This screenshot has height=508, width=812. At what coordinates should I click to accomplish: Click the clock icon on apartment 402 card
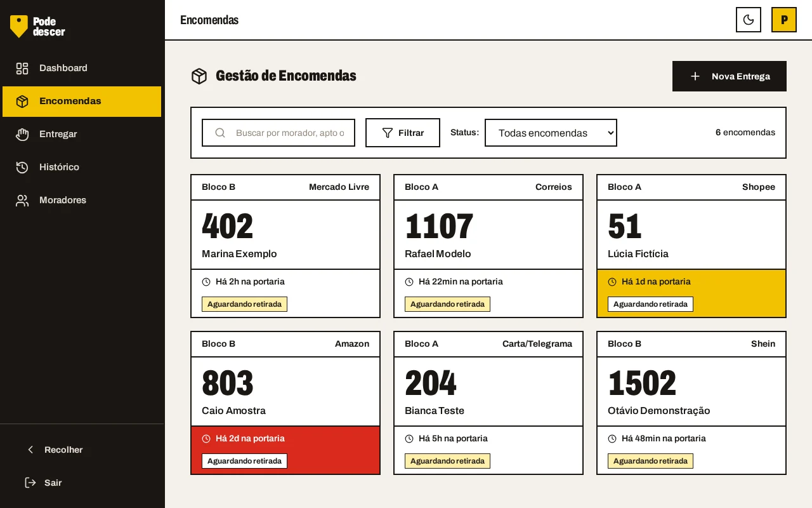206,282
